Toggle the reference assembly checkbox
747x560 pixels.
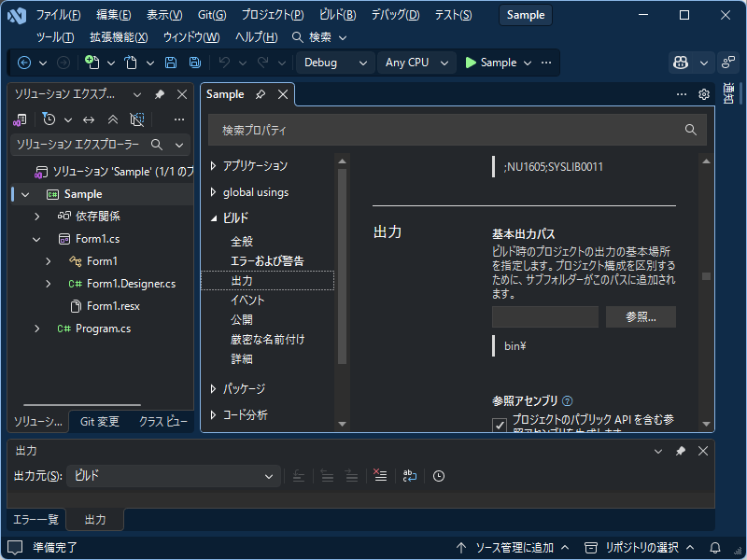500,425
